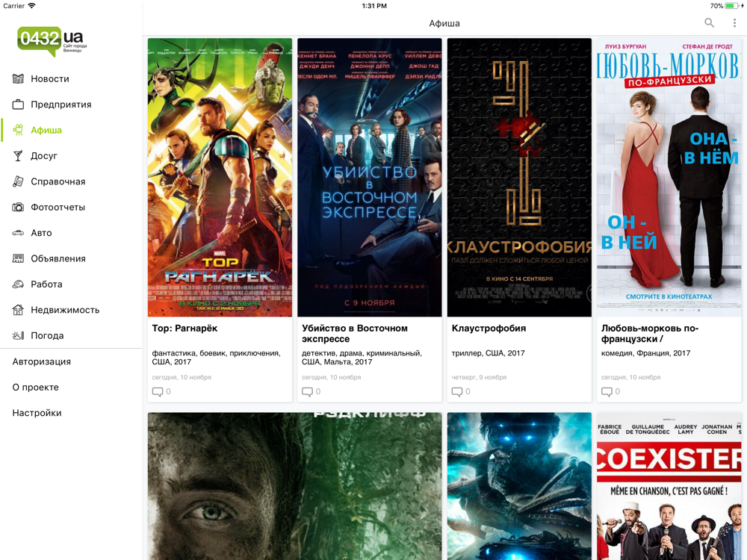
Task: Open the Новости menu section
Action: click(x=72, y=78)
